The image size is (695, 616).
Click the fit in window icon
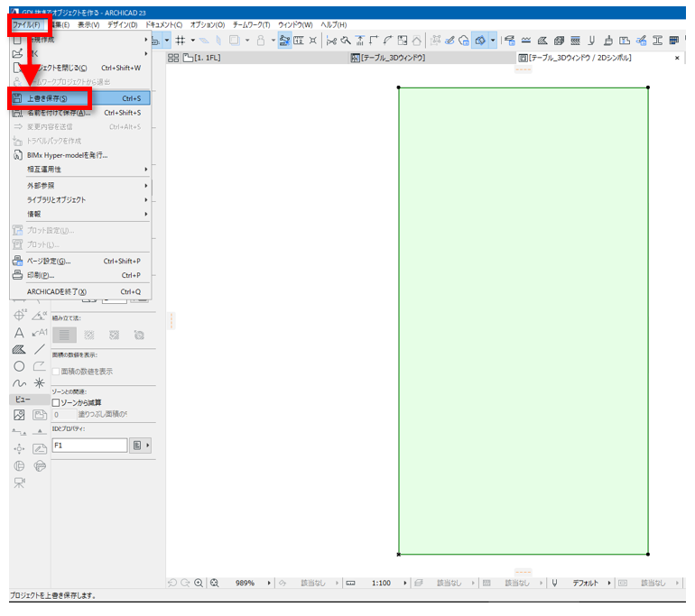coord(215,583)
